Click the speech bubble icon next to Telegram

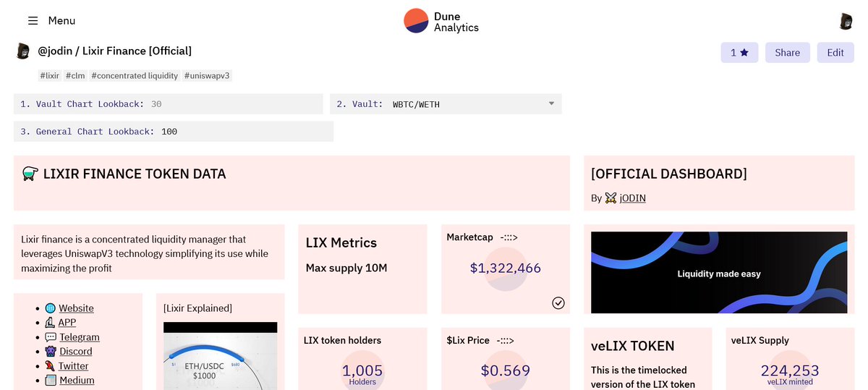[x=51, y=337]
